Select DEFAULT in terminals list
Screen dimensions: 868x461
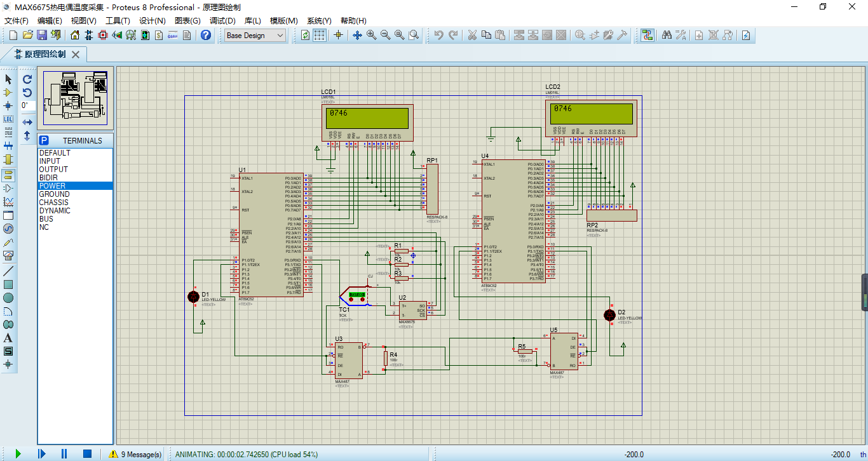point(75,153)
